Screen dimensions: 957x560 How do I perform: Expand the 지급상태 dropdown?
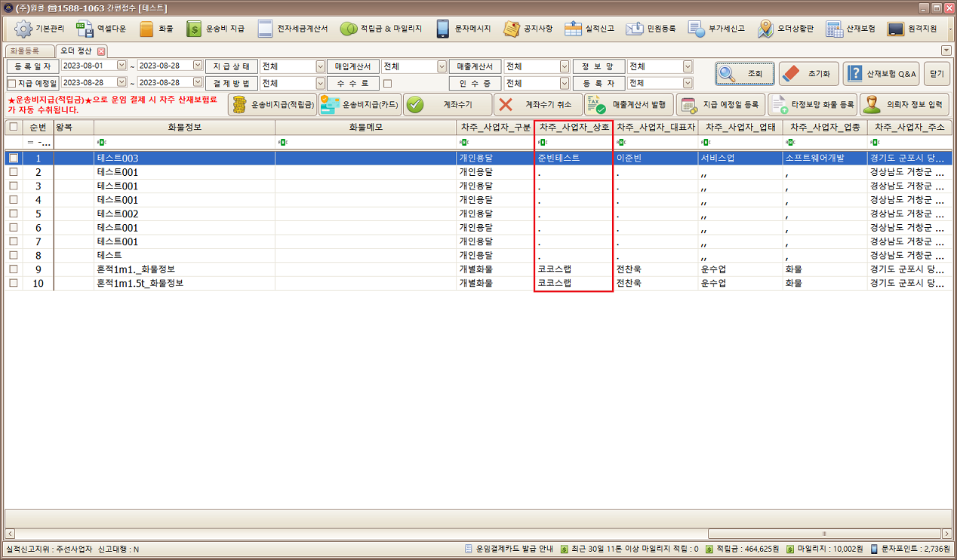click(x=320, y=66)
